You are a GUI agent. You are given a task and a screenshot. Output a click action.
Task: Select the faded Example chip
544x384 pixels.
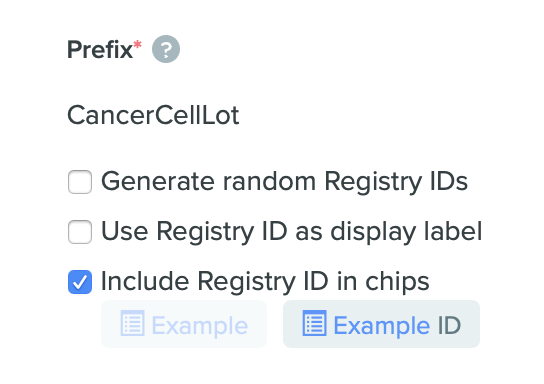[x=184, y=324]
